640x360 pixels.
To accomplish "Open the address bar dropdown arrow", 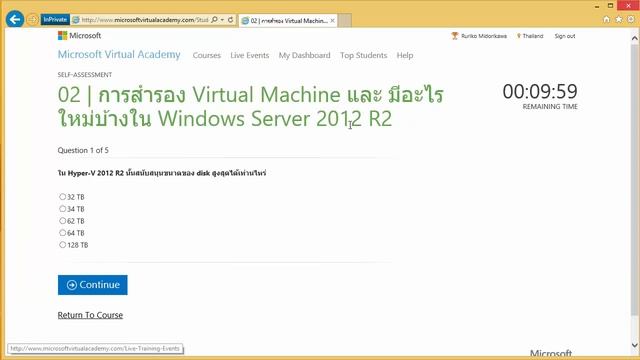I will (222, 20).
